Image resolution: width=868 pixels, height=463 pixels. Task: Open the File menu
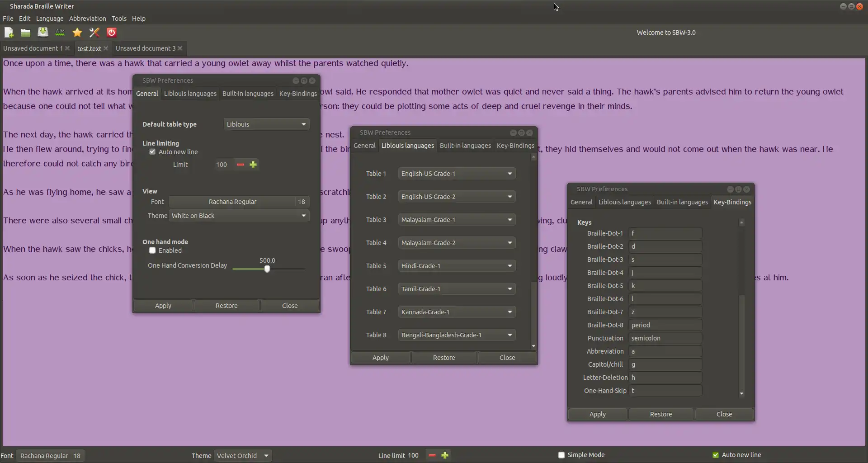(x=8, y=19)
